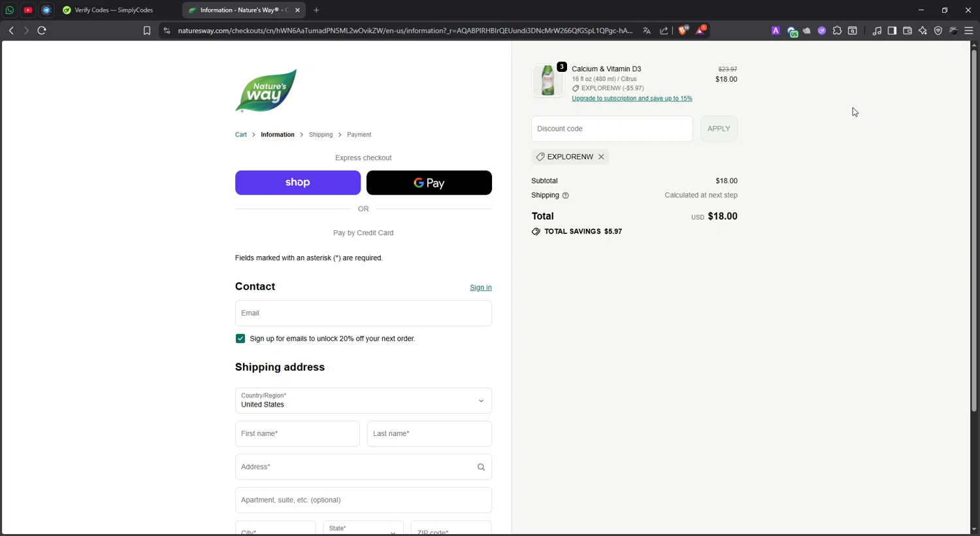Click the shipping help question-mark icon

pos(566,195)
